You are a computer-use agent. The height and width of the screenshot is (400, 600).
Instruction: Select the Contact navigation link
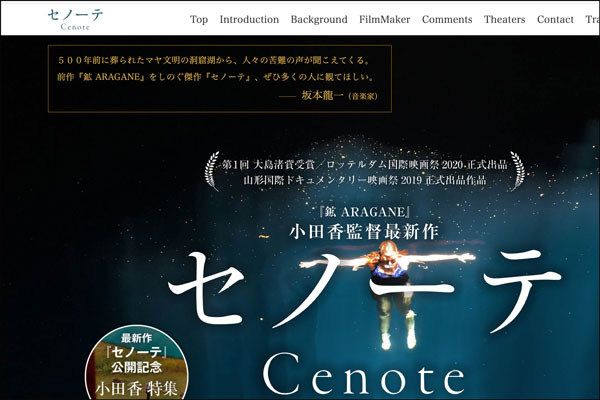click(x=555, y=19)
